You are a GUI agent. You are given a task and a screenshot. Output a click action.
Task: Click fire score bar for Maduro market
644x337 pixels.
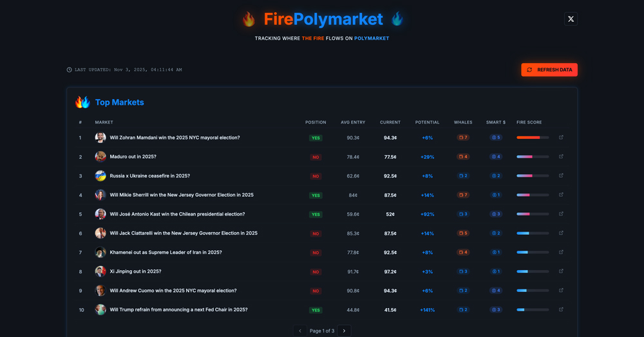tap(533, 157)
